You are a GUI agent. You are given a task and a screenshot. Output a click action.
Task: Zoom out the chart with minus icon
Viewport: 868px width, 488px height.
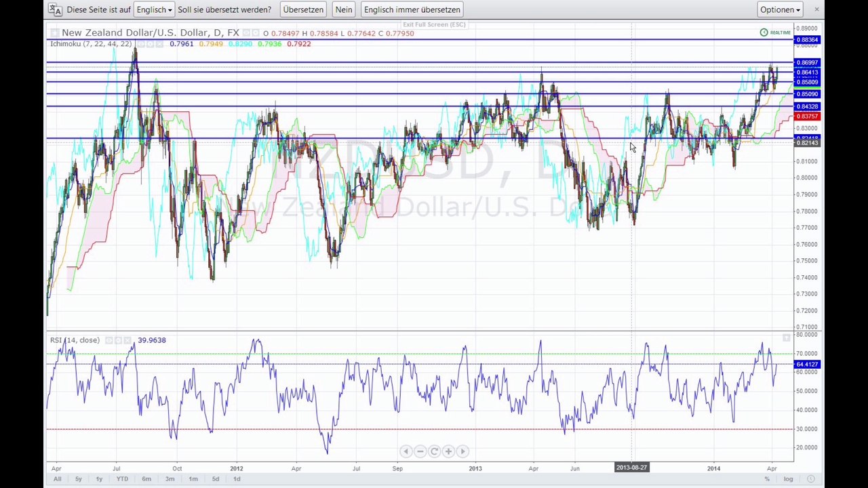[x=420, y=451]
